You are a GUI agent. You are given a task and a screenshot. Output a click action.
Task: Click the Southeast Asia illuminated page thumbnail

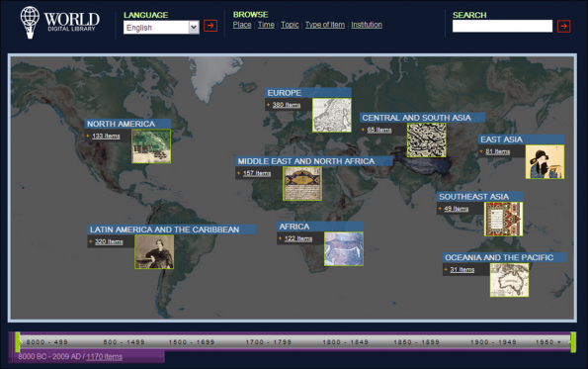point(503,219)
